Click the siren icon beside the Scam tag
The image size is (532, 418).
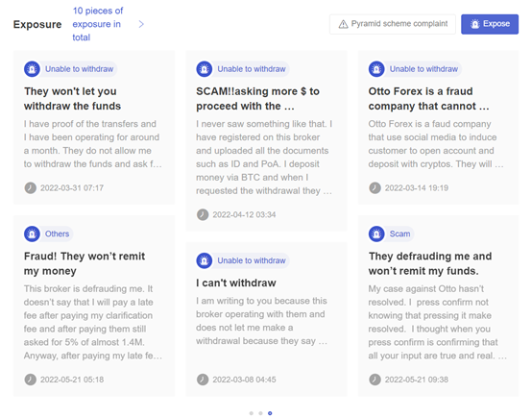(376, 234)
